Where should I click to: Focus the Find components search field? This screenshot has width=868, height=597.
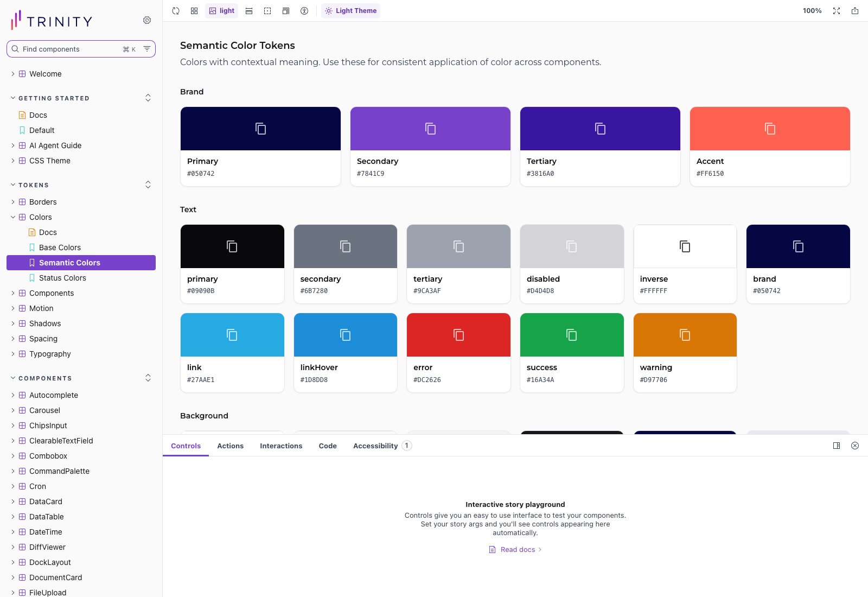[x=81, y=49]
